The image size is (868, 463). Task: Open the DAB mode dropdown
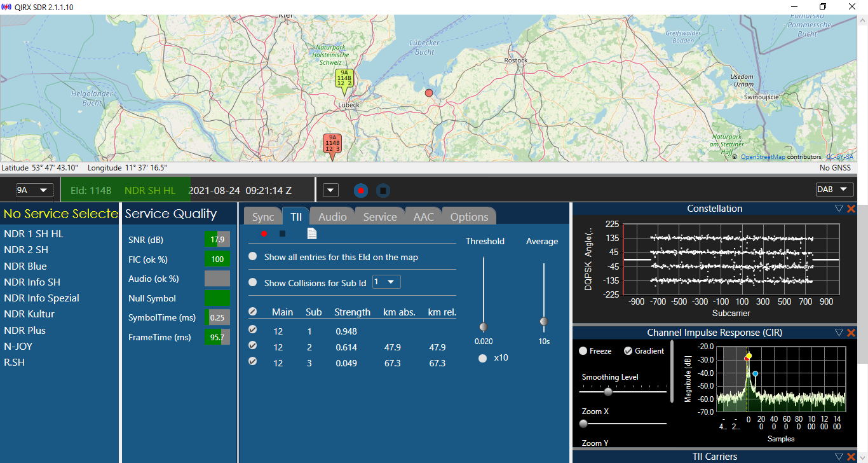[x=834, y=190]
